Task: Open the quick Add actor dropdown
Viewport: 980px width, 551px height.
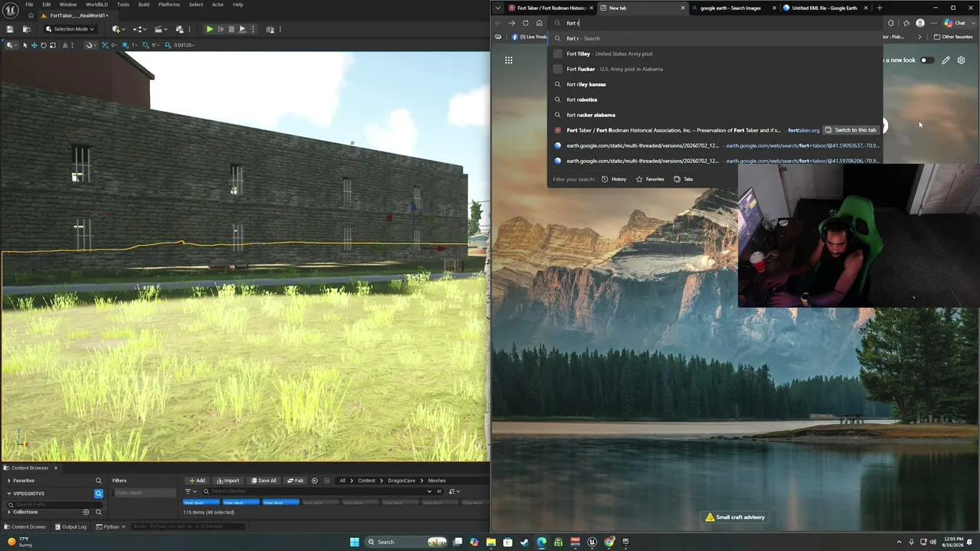Action: pyautogui.click(x=117, y=29)
